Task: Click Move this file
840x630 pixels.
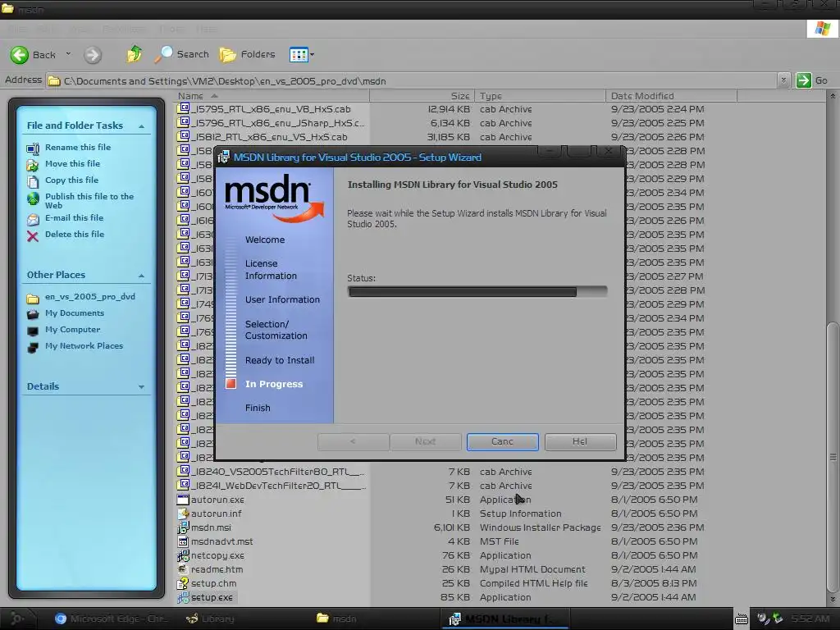Action: (x=72, y=163)
